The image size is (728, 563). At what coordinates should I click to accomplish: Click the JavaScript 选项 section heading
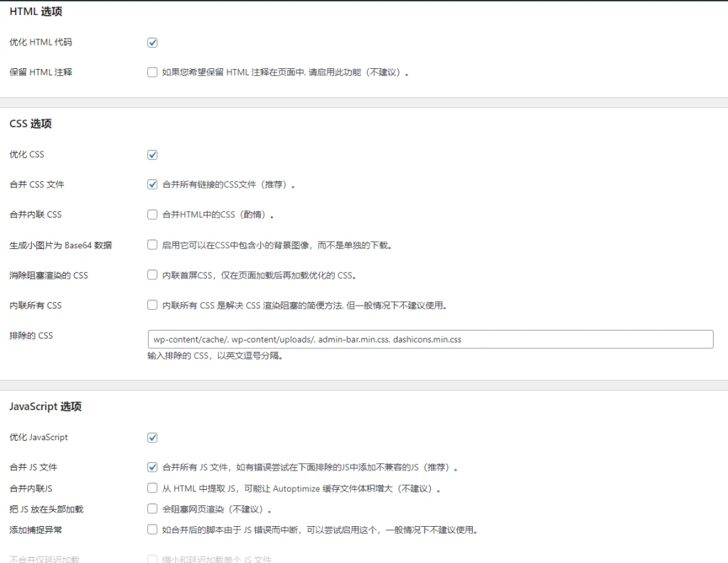[x=45, y=407]
